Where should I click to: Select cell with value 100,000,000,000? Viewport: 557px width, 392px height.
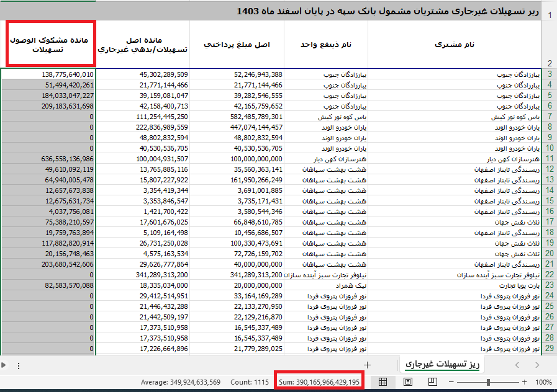coord(237,159)
